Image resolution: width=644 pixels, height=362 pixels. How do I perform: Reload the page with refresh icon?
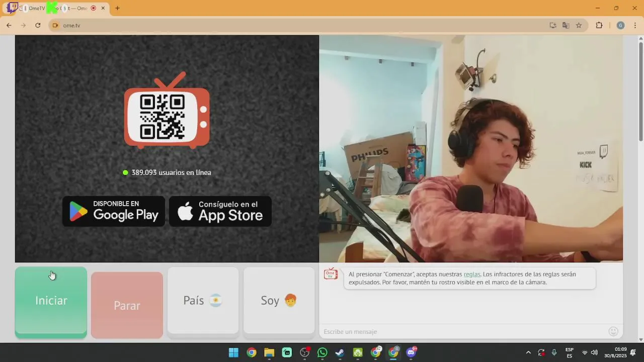pos(38,25)
